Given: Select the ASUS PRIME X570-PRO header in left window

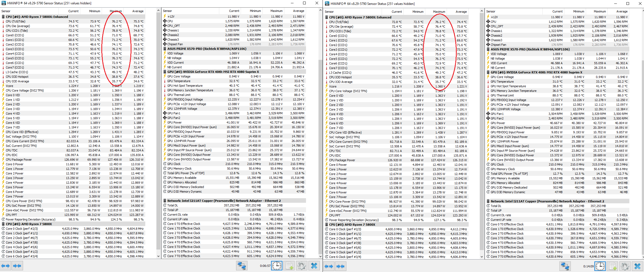Looking at the screenshot, I should tap(234, 49).
